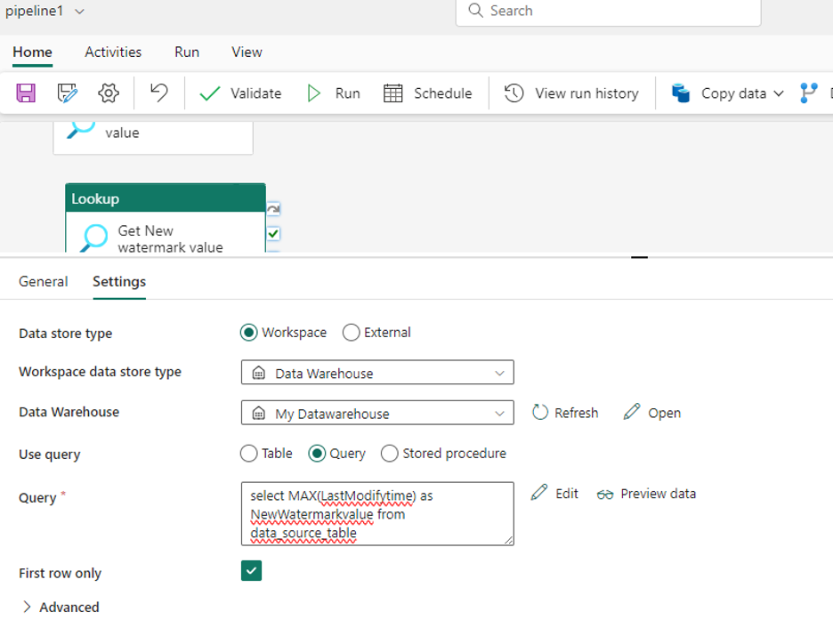Image resolution: width=833 pixels, height=644 pixels.
Task: Open the My Datawarehouse dropdown
Action: (377, 413)
